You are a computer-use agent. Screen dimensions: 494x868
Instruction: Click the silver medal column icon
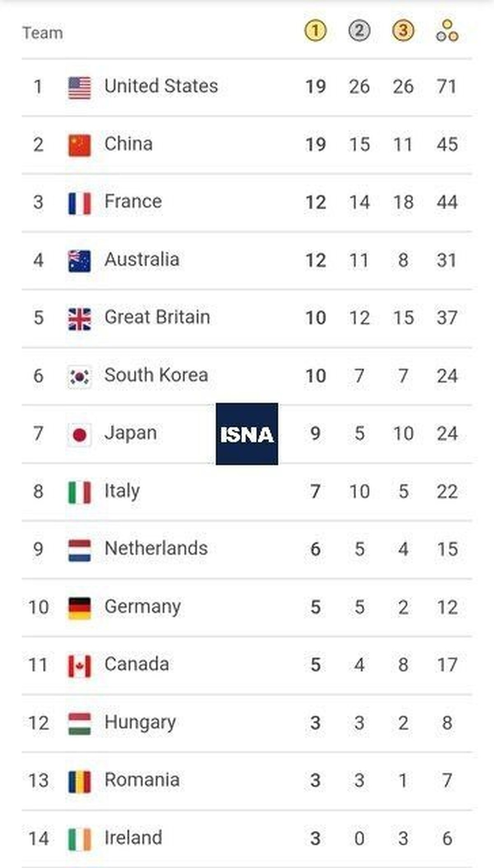[x=359, y=31]
